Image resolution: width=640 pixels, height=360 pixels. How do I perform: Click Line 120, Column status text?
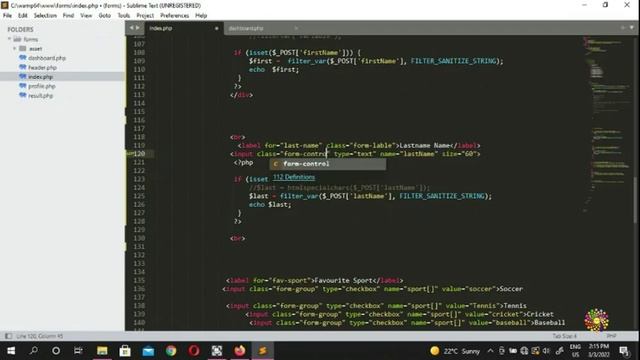[40, 336]
